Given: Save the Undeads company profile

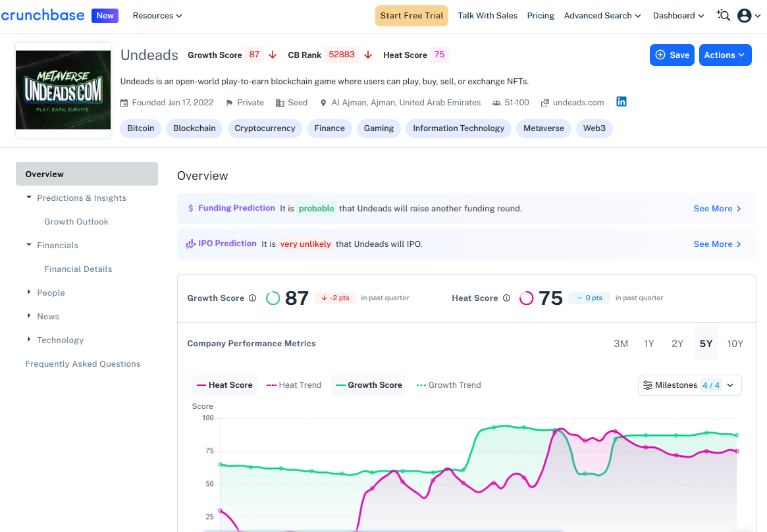Looking at the screenshot, I should click(672, 55).
